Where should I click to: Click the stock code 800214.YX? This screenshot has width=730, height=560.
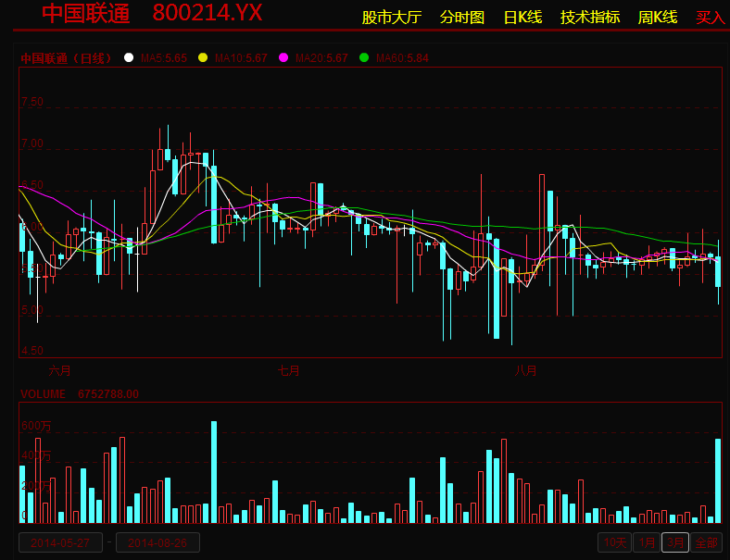208,14
